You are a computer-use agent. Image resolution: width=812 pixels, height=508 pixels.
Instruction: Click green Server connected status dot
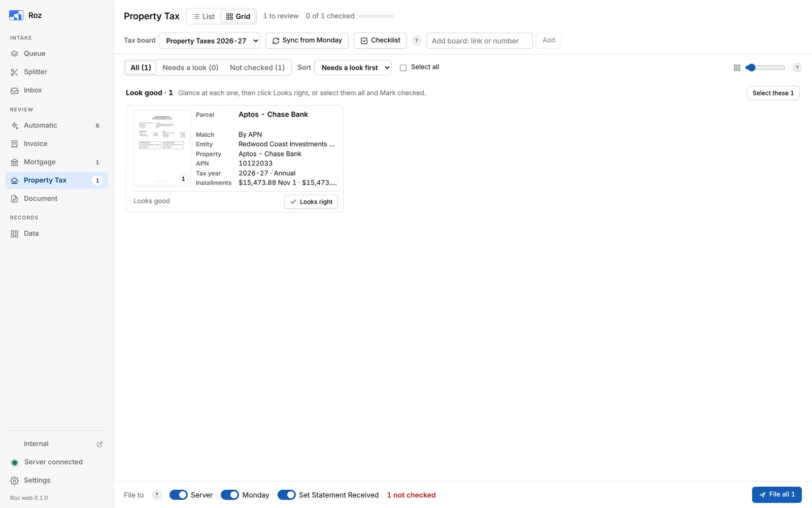tap(15, 462)
